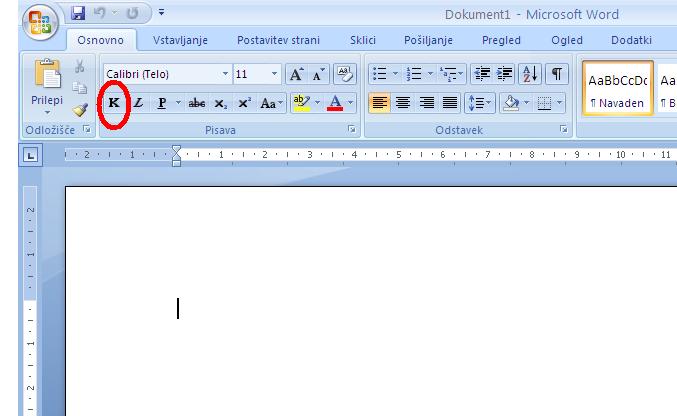Align text left
The image size is (677, 416).
tap(380, 103)
